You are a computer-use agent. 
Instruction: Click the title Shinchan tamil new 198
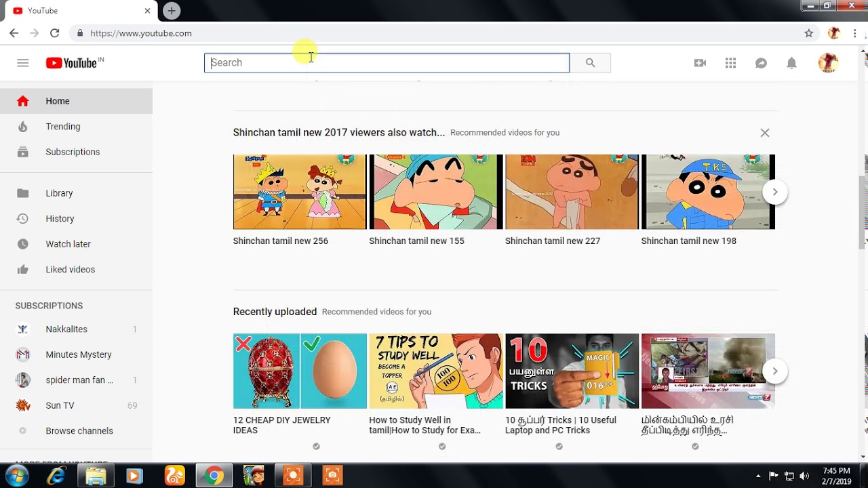[688, 241]
